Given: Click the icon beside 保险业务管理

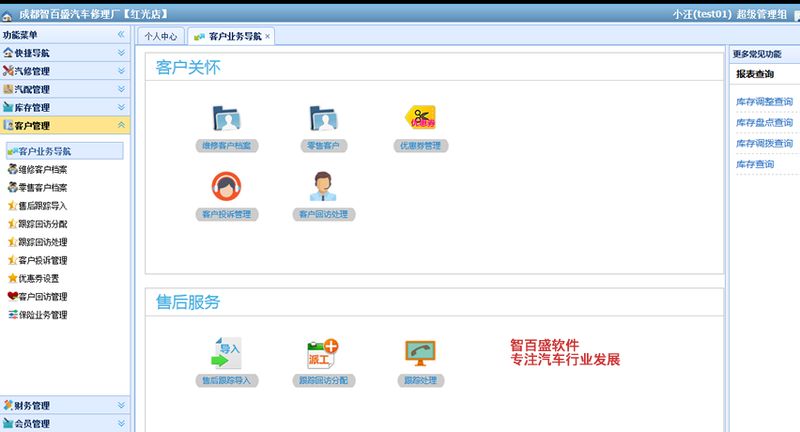Looking at the screenshot, I should coord(13,315).
